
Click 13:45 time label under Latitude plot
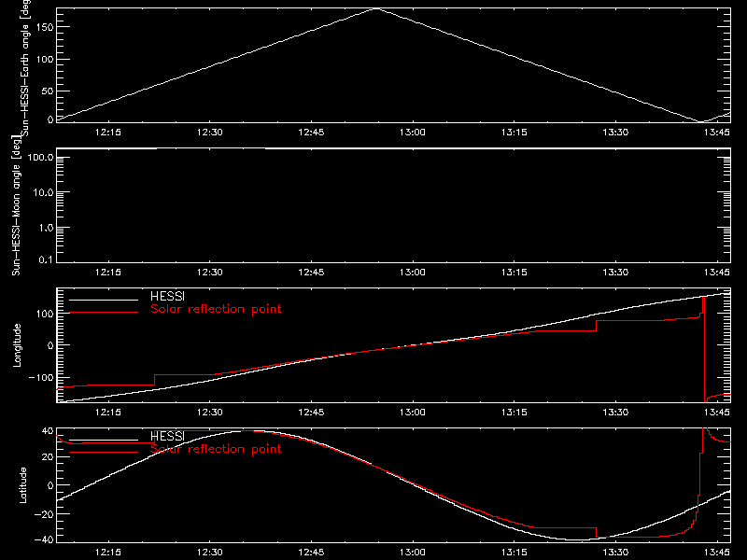click(x=717, y=552)
